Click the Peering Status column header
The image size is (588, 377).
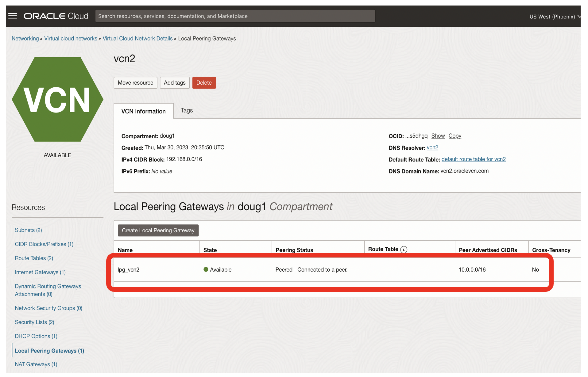pos(295,250)
